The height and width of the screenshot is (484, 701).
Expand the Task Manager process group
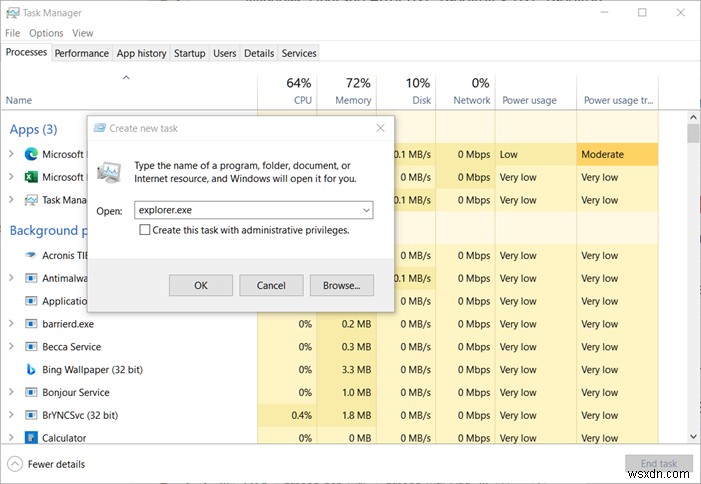(11, 200)
